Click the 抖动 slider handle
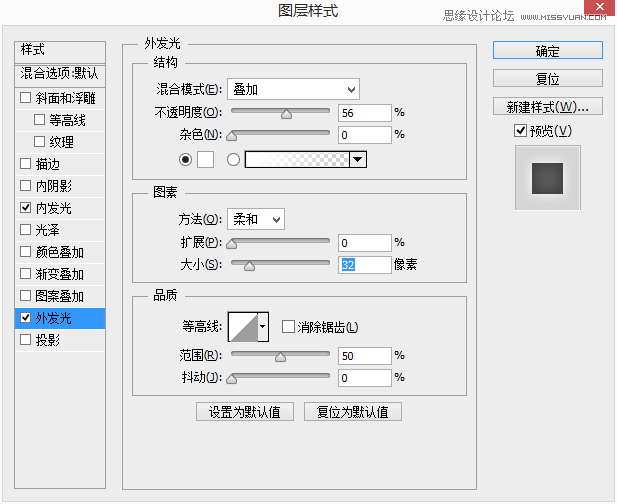The image size is (617, 504). pos(232,379)
